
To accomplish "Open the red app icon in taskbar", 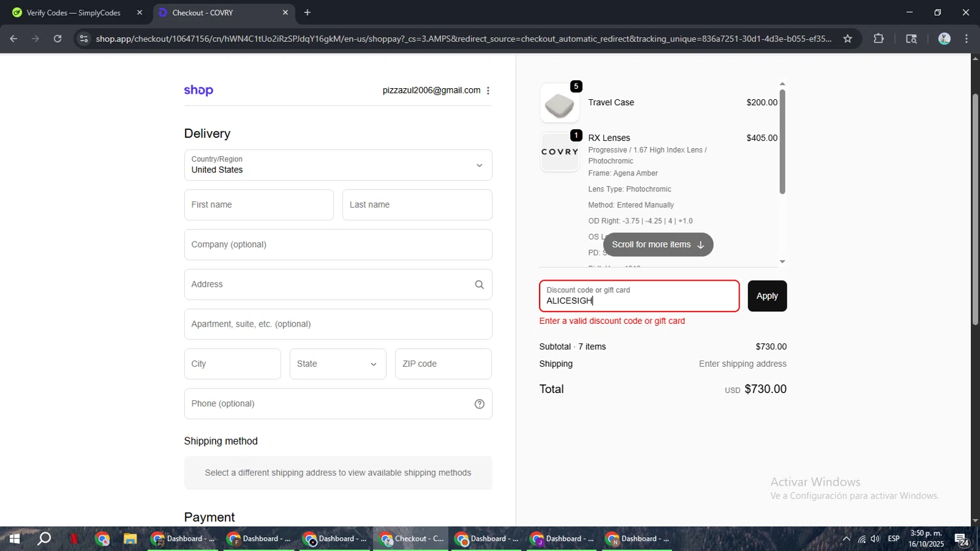I will [x=74, y=539].
